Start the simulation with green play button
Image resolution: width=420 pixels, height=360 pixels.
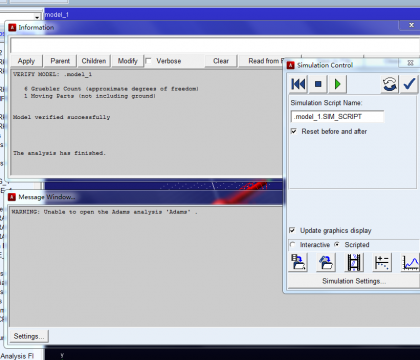tap(337, 84)
